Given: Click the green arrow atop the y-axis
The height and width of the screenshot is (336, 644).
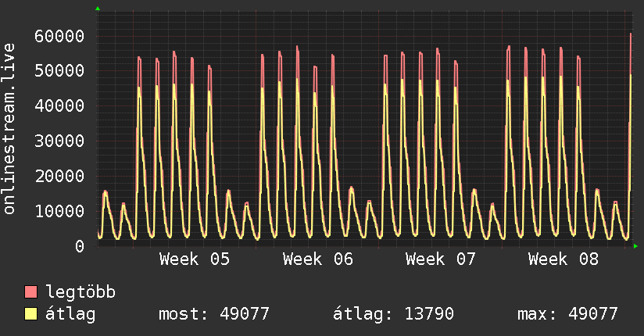Looking at the screenshot, I should point(98,9).
